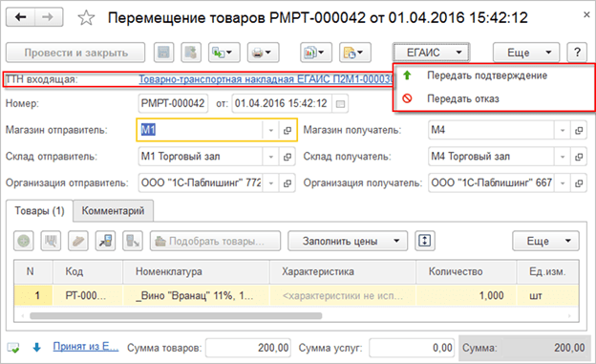Open help with the question mark button
Image resolution: width=596 pixels, height=364 pixels.
pyautogui.click(x=577, y=53)
